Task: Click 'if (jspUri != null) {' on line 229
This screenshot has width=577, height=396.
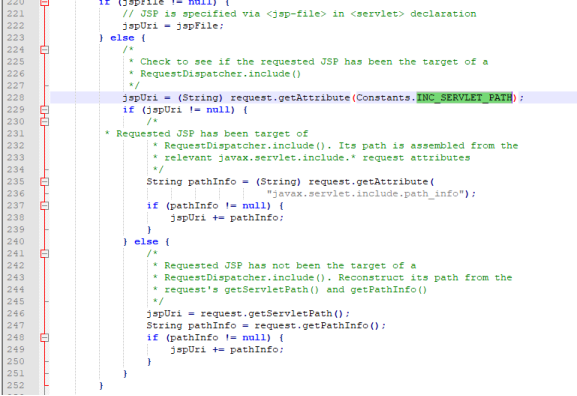Action: click(x=185, y=110)
